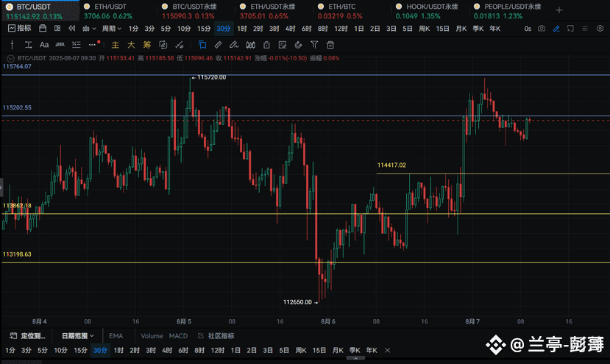Select the pen scribble drawing icon
Image resolution: width=610 pixels, height=364 pixels.
pos(234,45)
